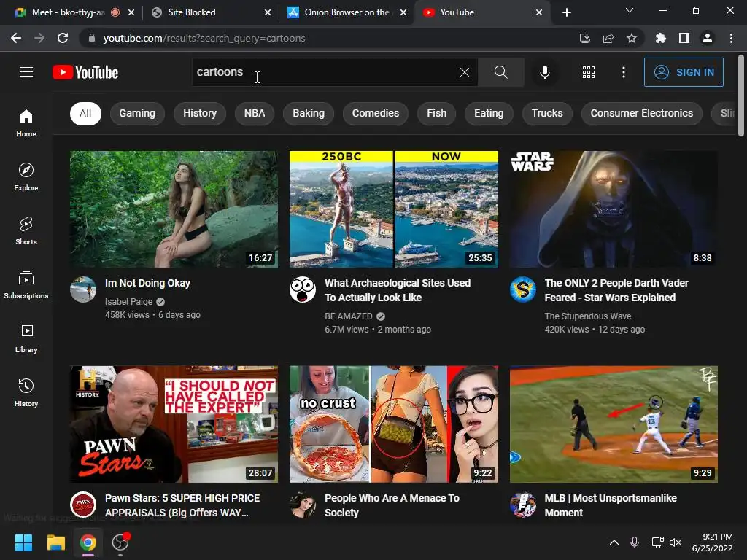Screen dimensions: 747x560
Task: Clear the search box with the X icon
Action: click(465, 72)
